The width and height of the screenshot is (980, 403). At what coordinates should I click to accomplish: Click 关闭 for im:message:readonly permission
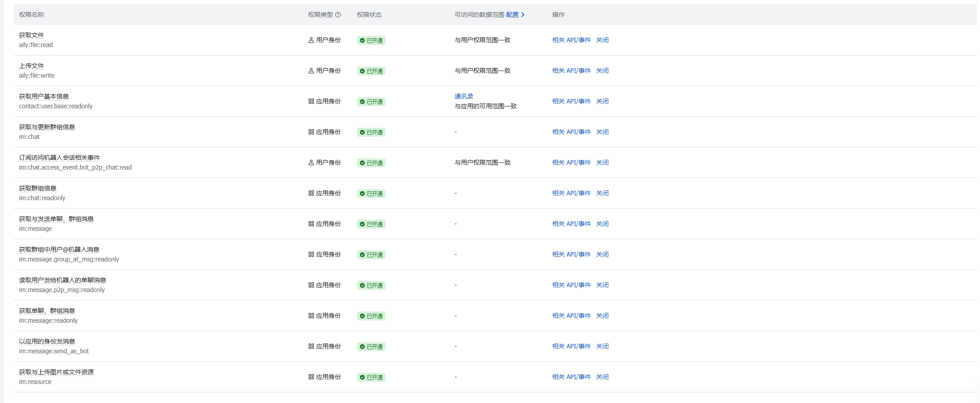tap(602, 316)
